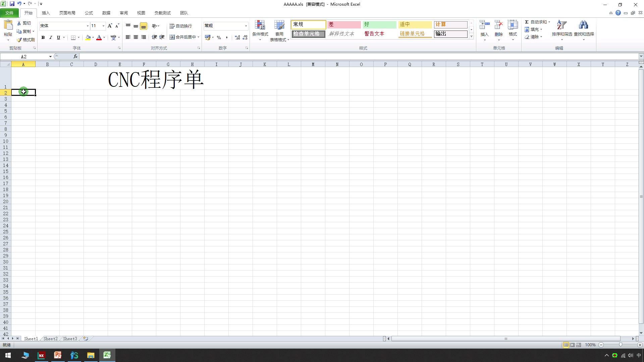Open the Windows Start menu
Image resolution: width=644 pixels, height=362 pixels.
click(8, 355)
